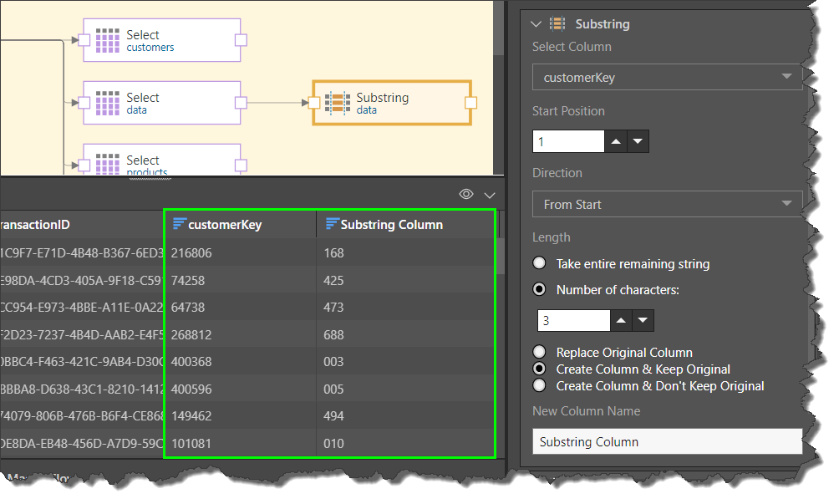Increase the Start Position value
The width and height of the screenshot is (839, 504).
pos(616,142)
